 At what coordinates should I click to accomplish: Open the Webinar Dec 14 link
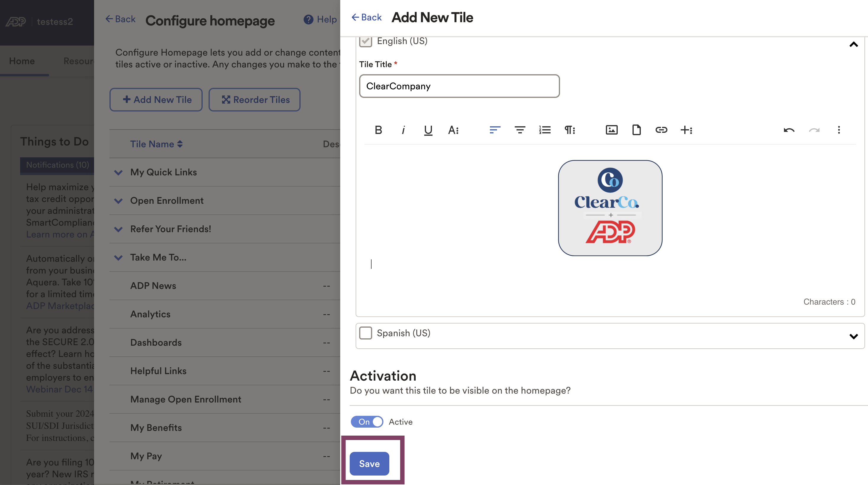[59, 389]
